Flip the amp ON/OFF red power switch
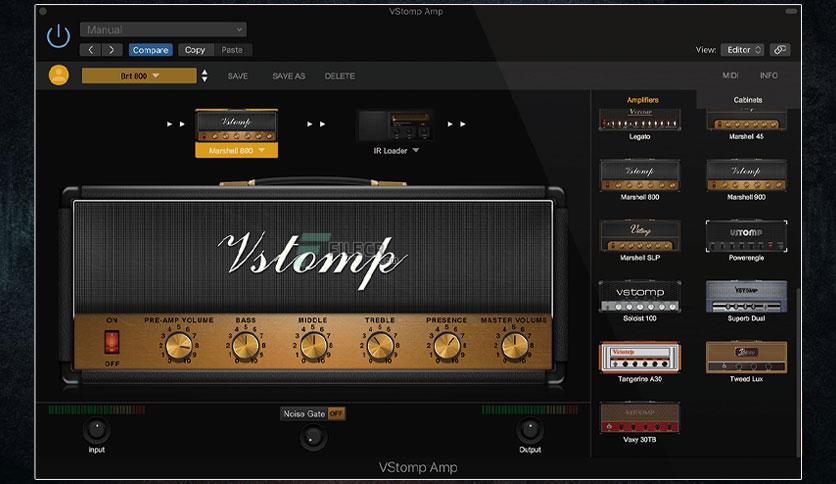Image resolution: width=836 pixels, height=484 pixels. 111,342
